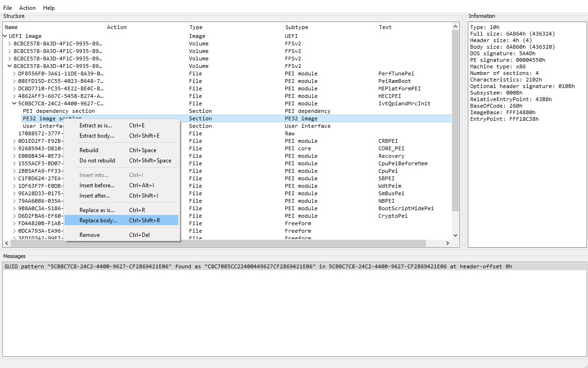Click the CRBPEI text cell

pos(388,141)
